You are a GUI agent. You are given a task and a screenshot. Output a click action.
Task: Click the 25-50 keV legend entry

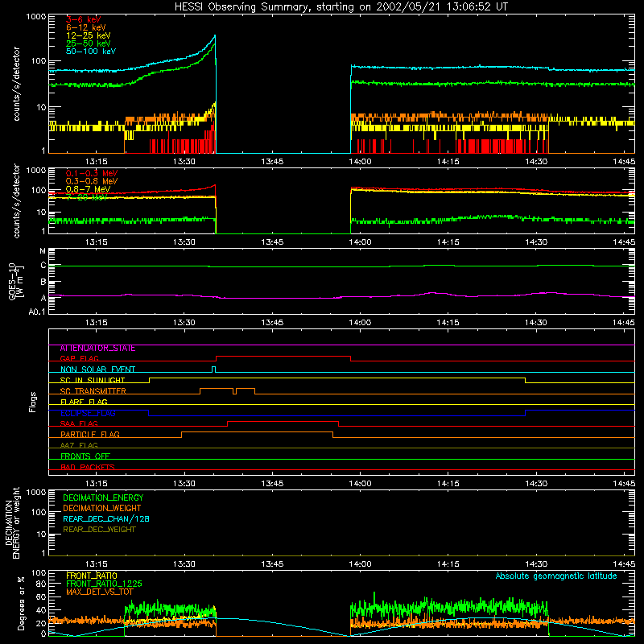88,43
